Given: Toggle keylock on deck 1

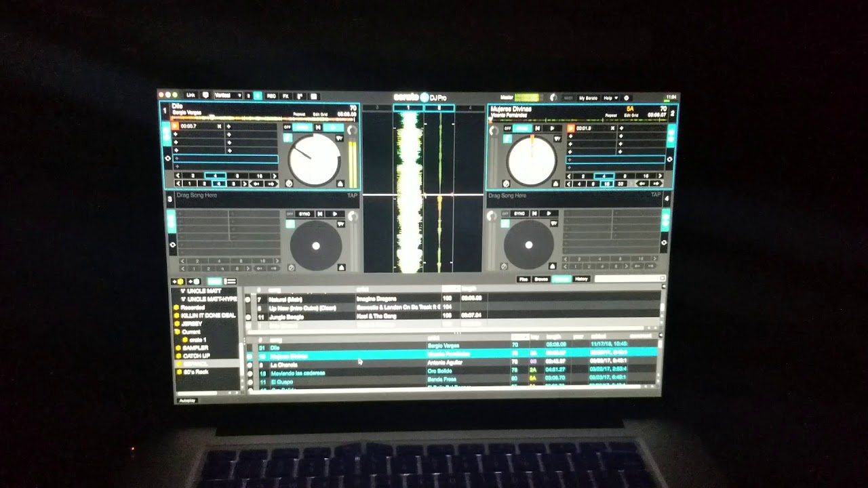Looking at the screenshot, I should [288, 138].
